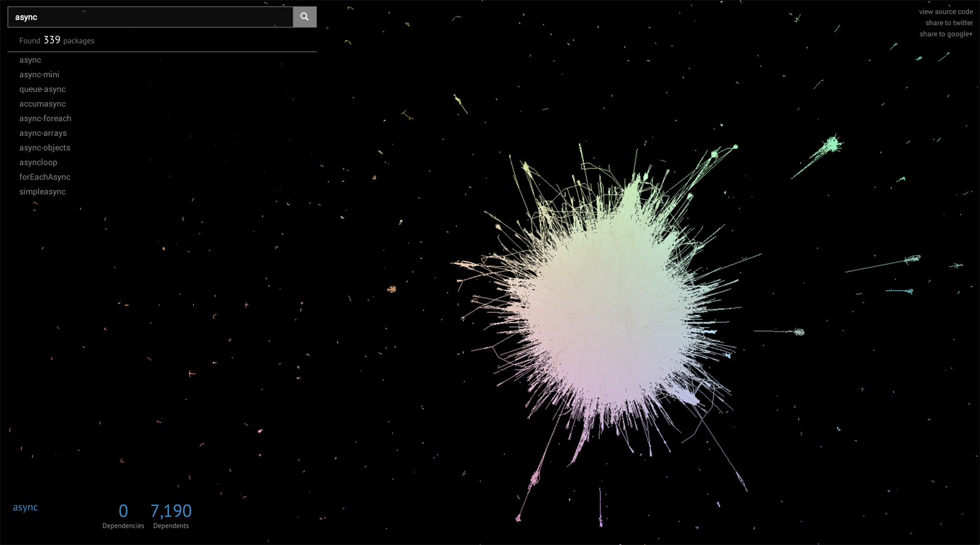
Task: Open async-mini from search results
Action: click(39, 75)
